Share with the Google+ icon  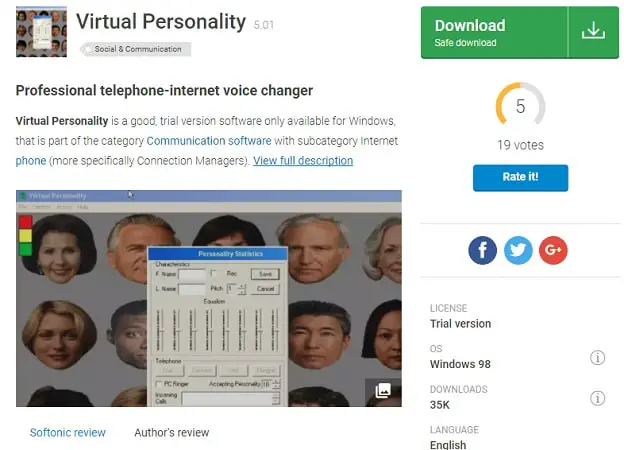click(x=553, y=250)
